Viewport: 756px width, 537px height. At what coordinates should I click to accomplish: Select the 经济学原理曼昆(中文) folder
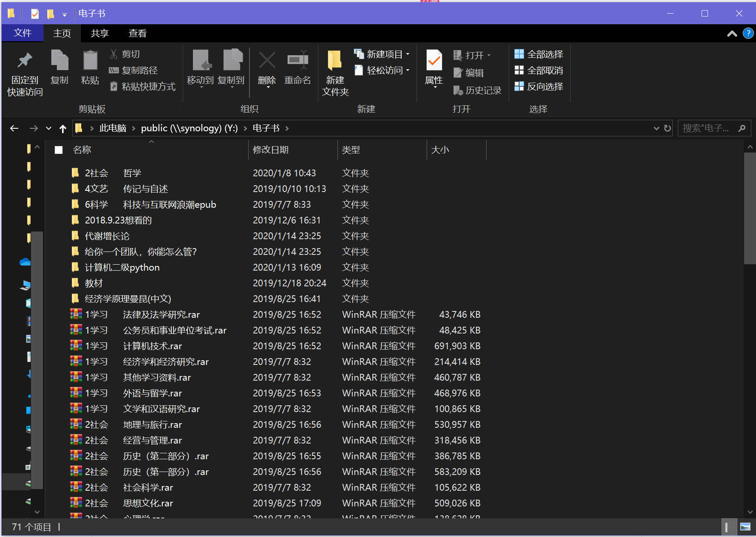tap(121, 299)
